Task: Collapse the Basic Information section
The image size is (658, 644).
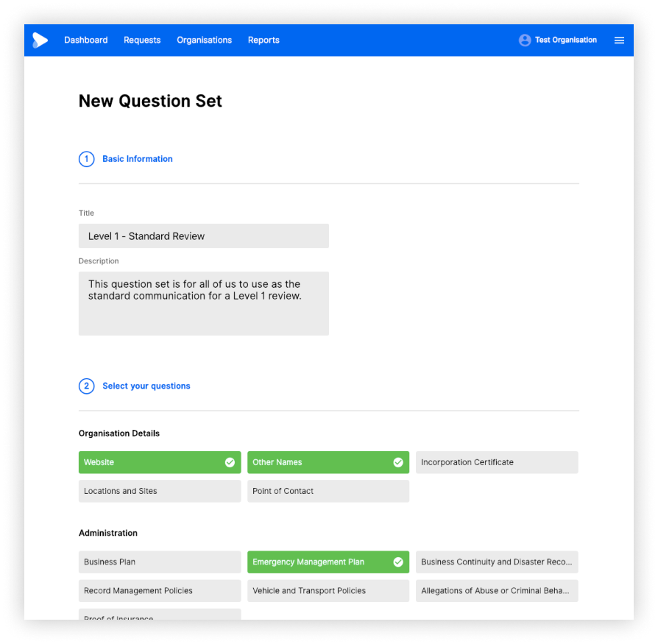Action: point(138,159)
